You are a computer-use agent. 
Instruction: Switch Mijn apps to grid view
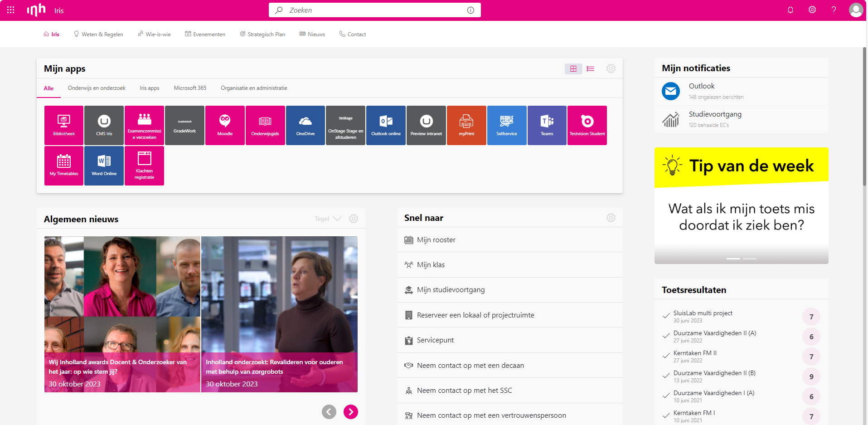[573, 68]
